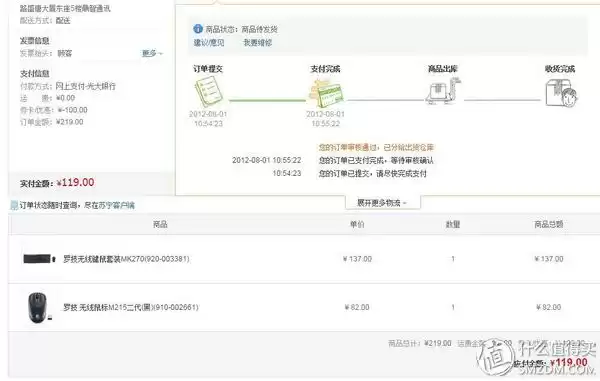
Task: Click the 商品总额 column header
Action: pyautogui.click(x=549, y=224)
